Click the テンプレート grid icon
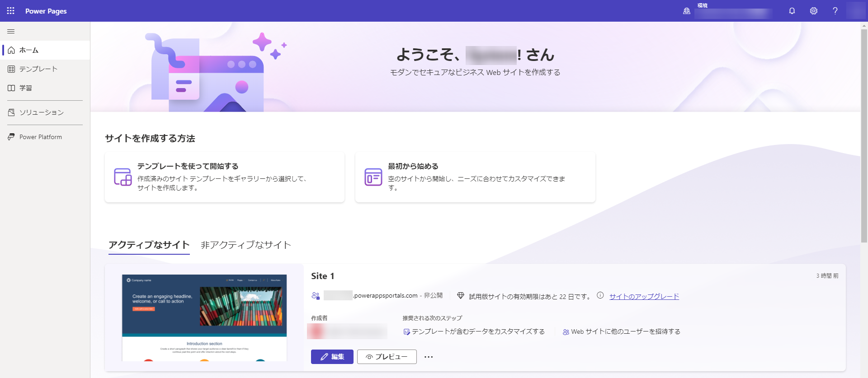This screenshot has width=868, height=378. [11, 69]
